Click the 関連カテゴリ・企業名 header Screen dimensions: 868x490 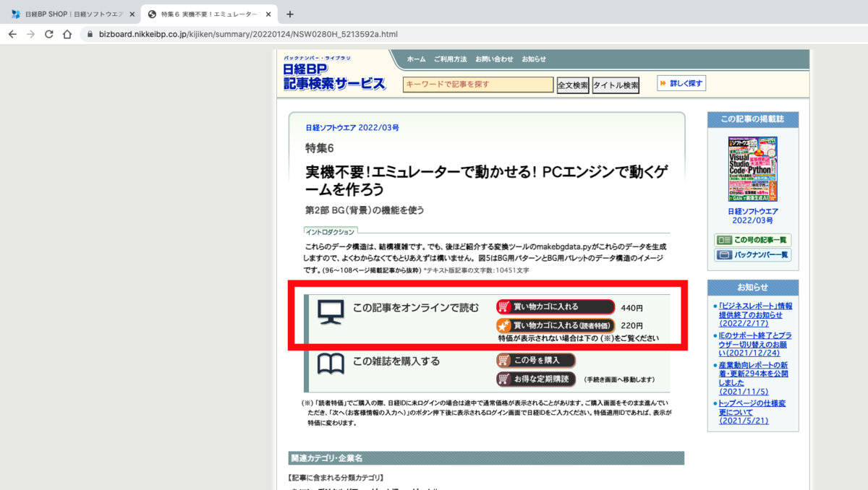coord(486,458)
